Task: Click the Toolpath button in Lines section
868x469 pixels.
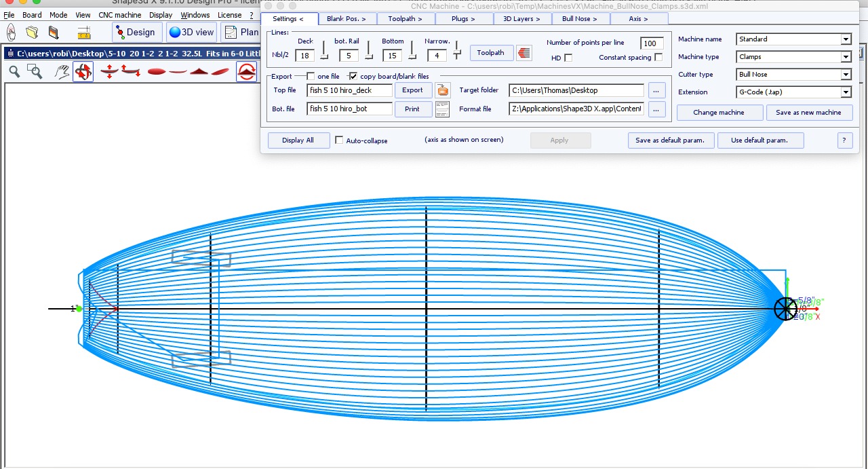Action: point(491,53)
